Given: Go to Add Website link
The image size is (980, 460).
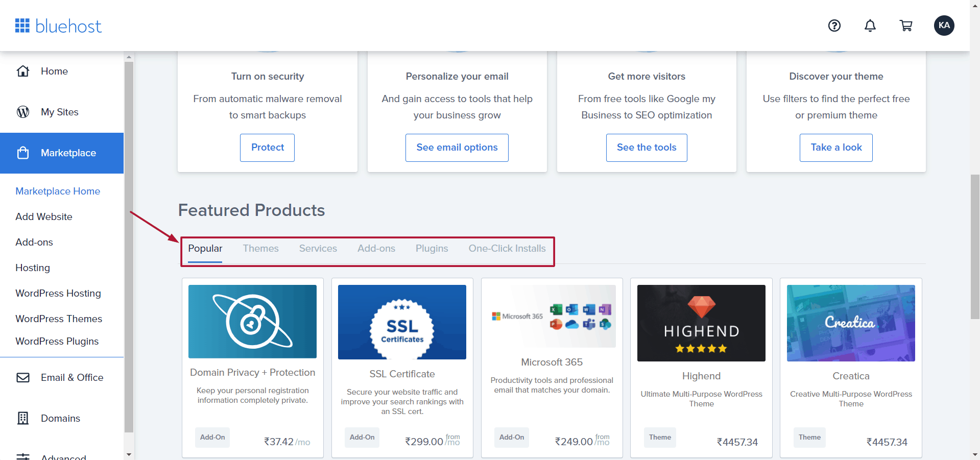Looking at the screenshot, I should point(44,216).
